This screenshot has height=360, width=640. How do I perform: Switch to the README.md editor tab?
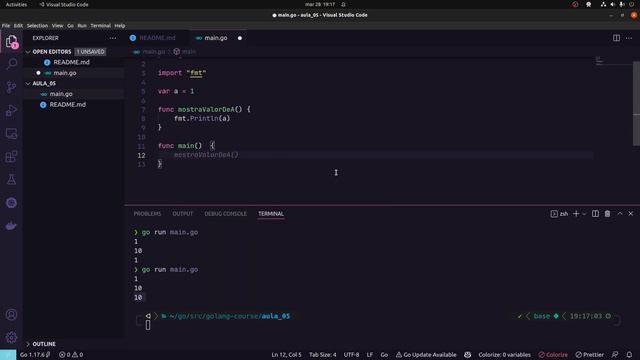[x=158, y=38]
